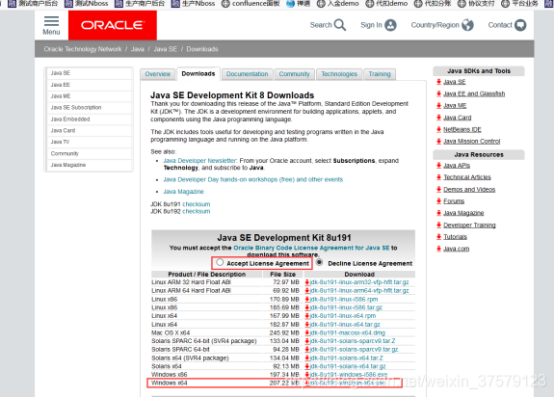Select Java TV in left sidebar
Screen dimensions: 554x397
(x=89, y=142)
